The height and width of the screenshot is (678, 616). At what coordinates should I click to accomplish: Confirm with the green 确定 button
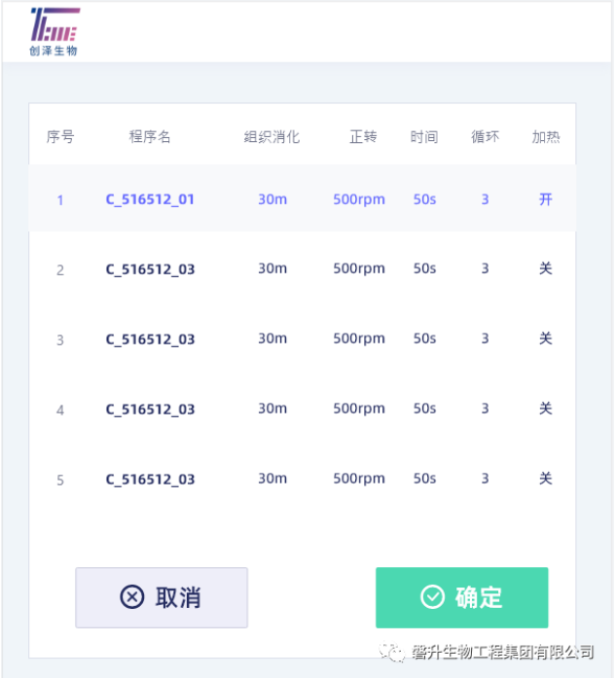(x=461, y=597)
